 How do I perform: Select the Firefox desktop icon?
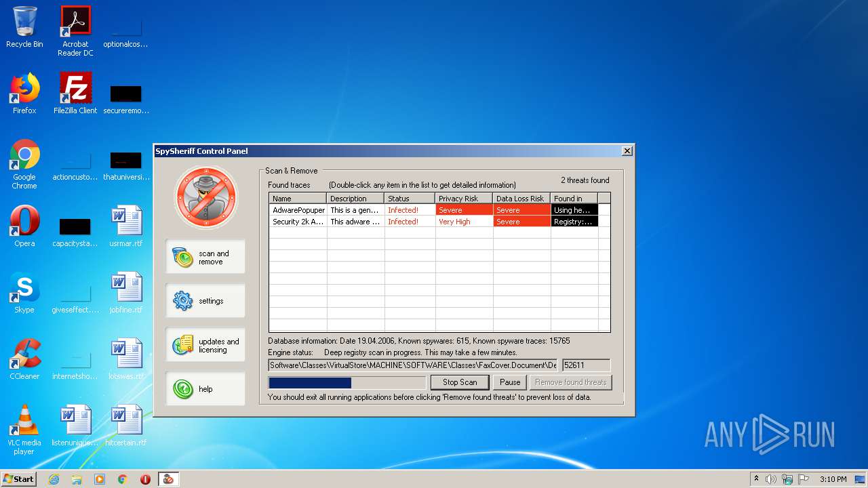(x=24, y=94)
